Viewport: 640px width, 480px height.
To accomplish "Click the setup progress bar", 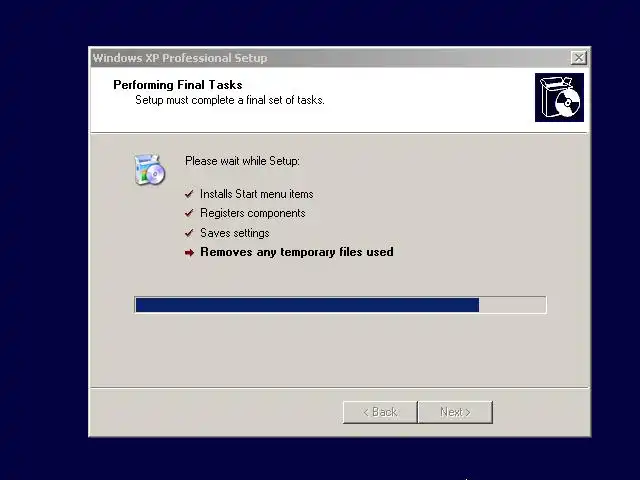I will [340, 305].
